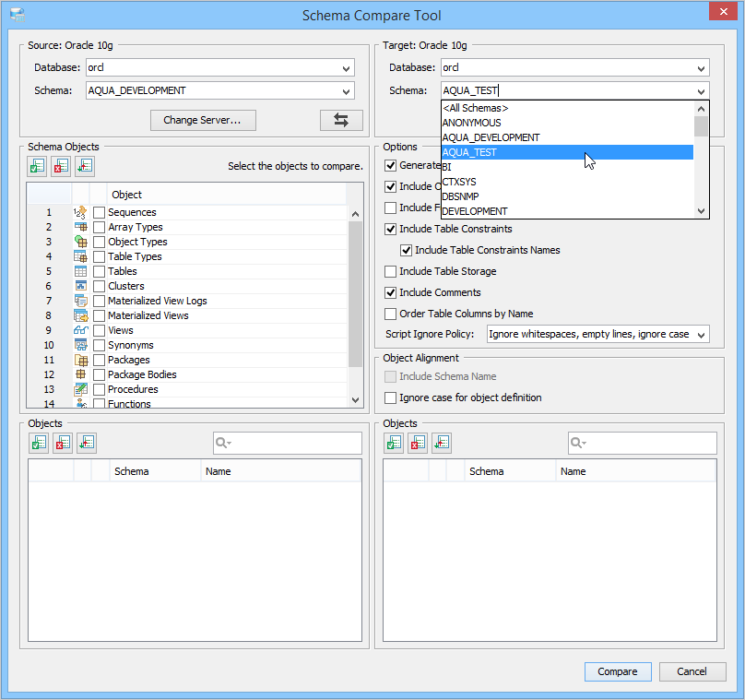The width and height of the screenshot is (745, 700).
Task: Click the Procedures row icon
Action: point(81,389)
